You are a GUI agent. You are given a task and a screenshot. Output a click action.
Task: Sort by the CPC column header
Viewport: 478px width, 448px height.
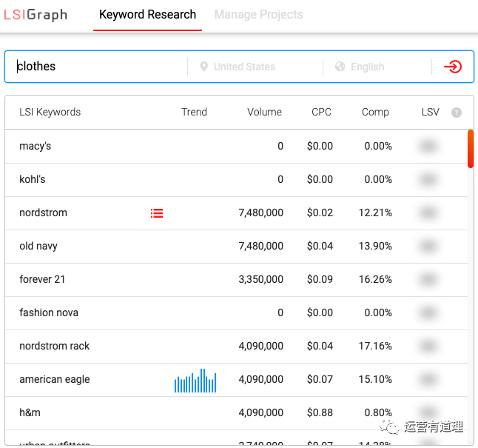pos(321,112)
